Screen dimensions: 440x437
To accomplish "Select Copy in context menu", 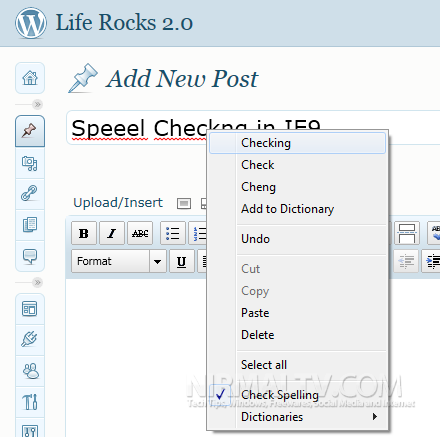I will (x=297, y=291).
